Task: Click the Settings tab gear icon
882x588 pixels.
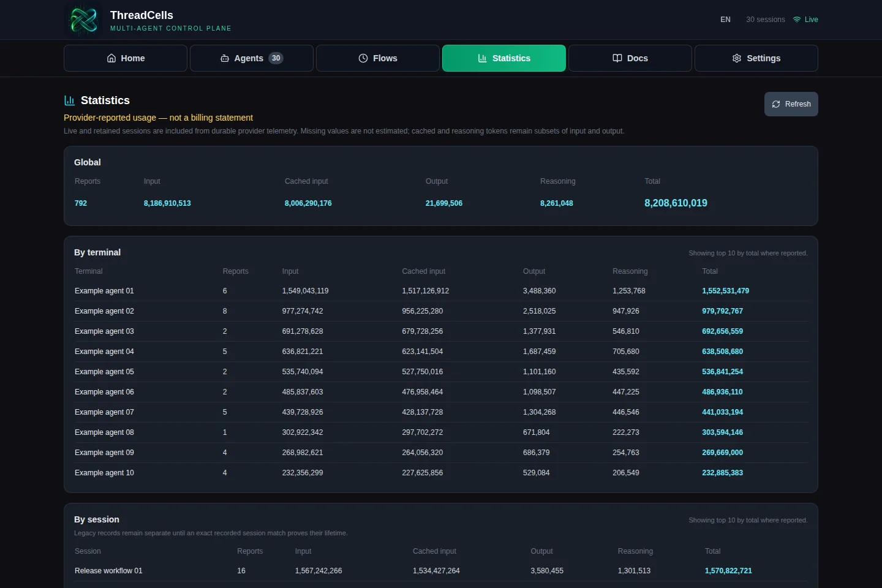Action: click(x=737, y=58)
